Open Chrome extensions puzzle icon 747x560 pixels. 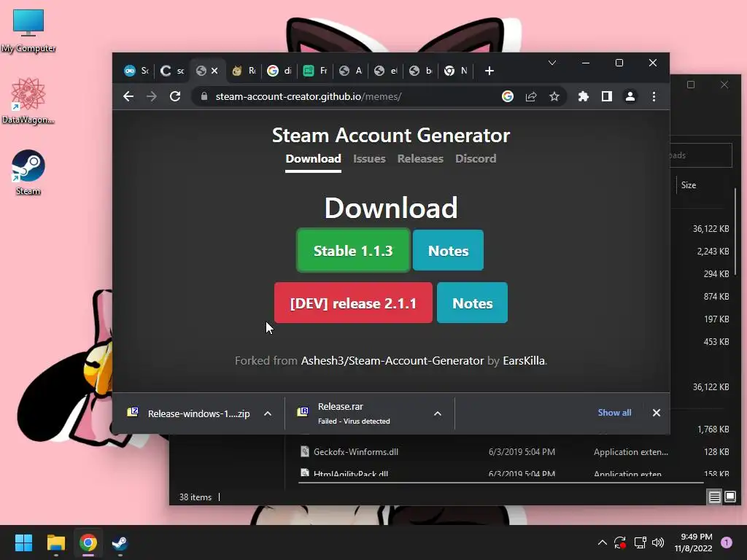point(583,97)
